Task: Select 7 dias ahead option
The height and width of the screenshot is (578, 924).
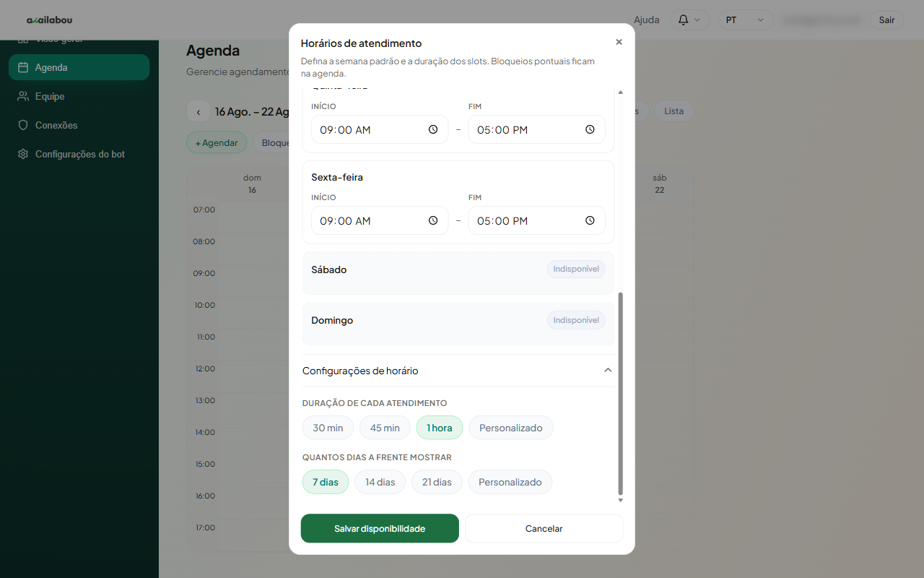Action: pyautogui.click(x=326, y=482)
